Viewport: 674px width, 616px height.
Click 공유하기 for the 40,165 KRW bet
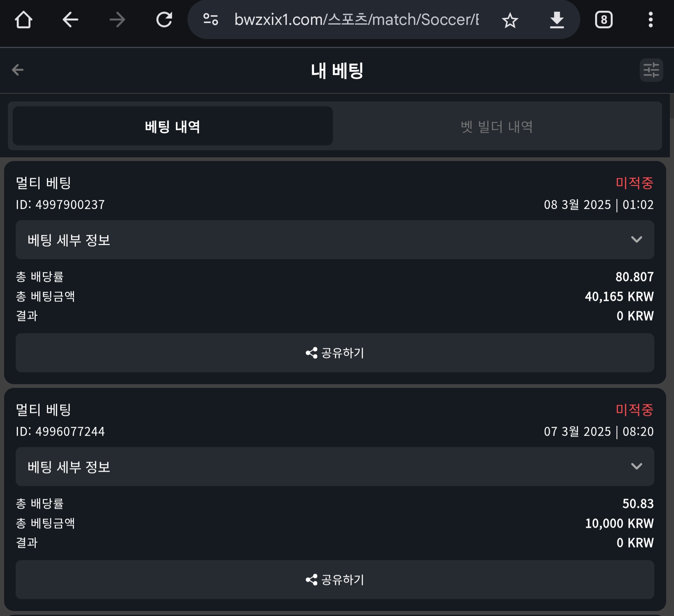[335, 353]
